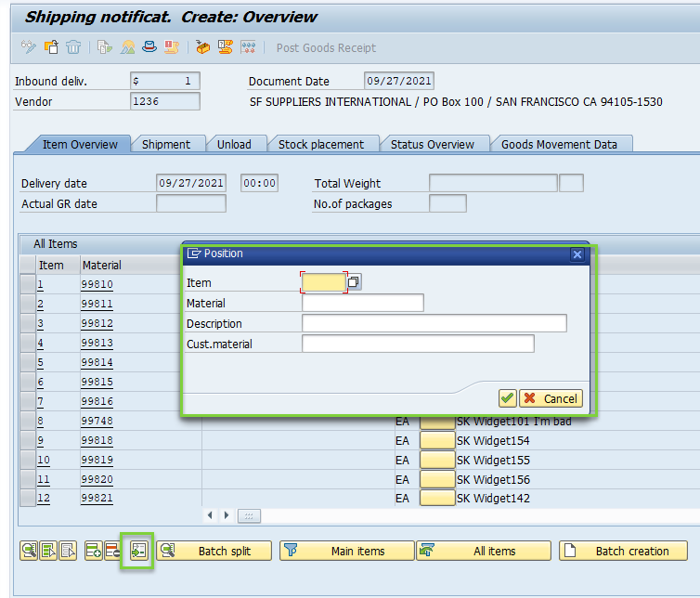Viewport: 700px width, 598px height.
Task: Click the Delete Item red minus icon
Action: click(112, 551)
